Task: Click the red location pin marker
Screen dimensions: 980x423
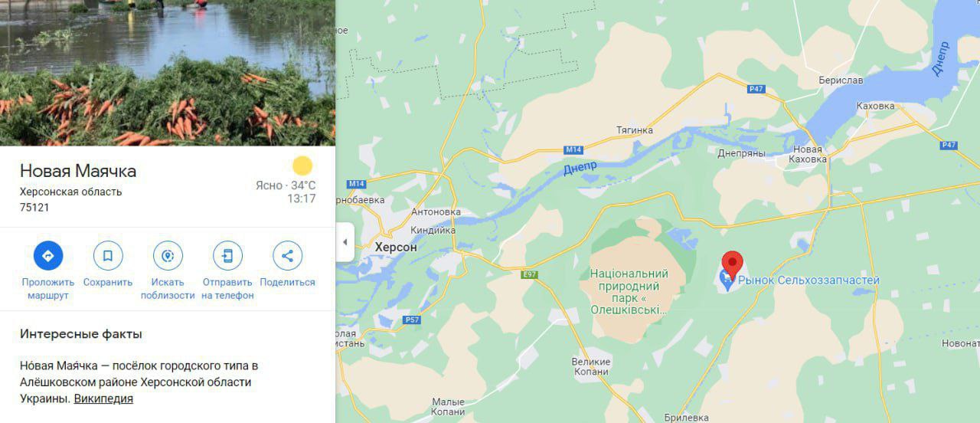Action: (732, 264)
